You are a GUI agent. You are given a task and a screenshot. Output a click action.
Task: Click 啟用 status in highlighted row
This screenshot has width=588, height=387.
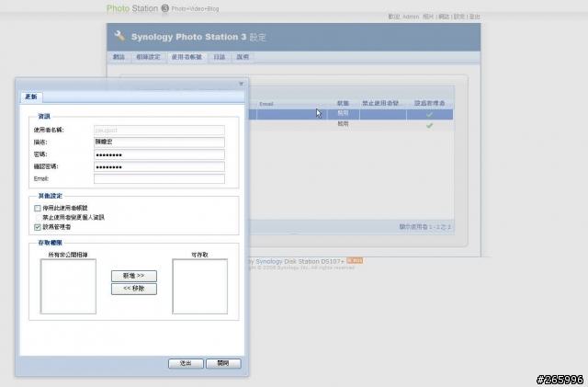pos(343,113)
